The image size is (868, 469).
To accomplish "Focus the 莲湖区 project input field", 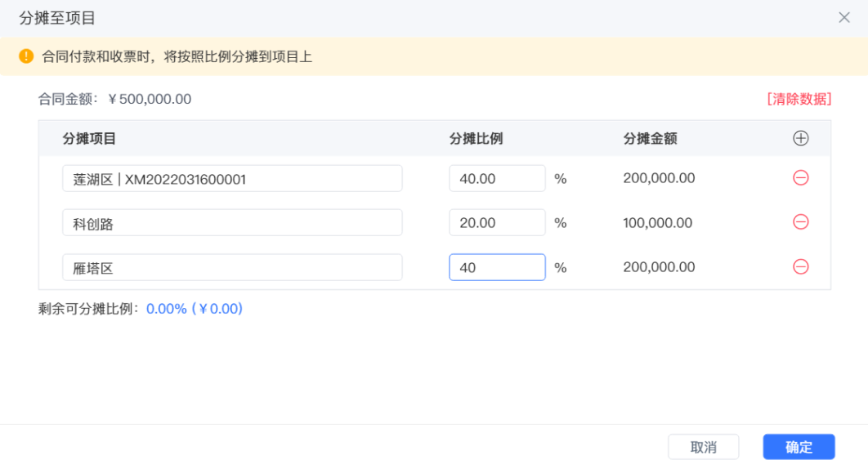I will click(x=232, y=178).
